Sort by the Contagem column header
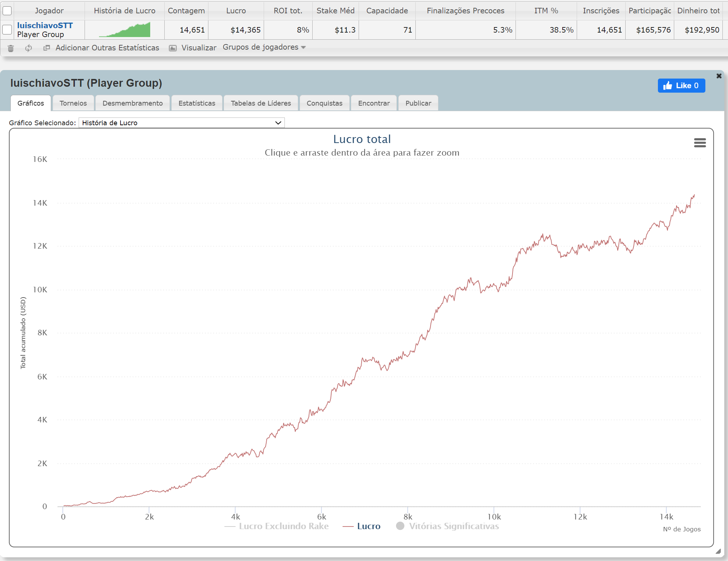Viewport: 728px width, 561px height. click(186, 11)
